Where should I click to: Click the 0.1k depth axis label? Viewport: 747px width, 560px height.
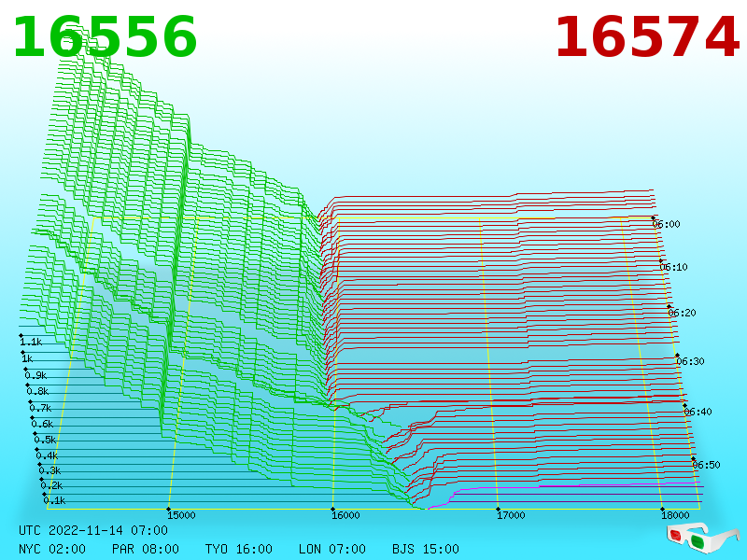coord(54,500)
